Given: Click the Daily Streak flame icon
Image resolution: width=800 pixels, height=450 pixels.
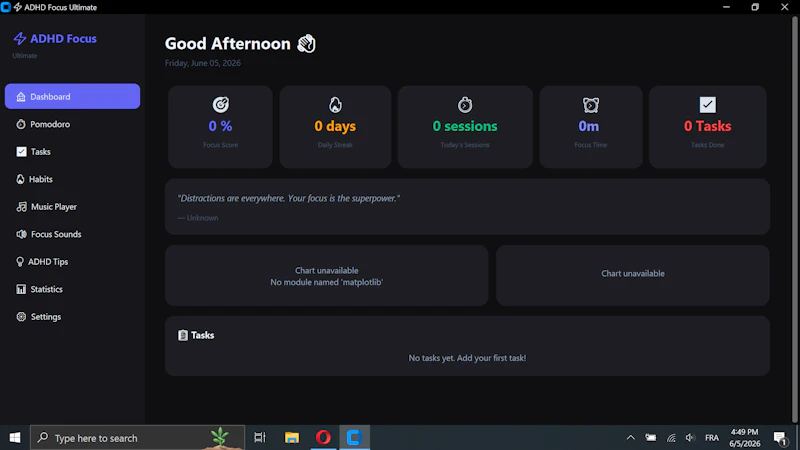Looking at the screenshot, I should click(x=335, y=105).
